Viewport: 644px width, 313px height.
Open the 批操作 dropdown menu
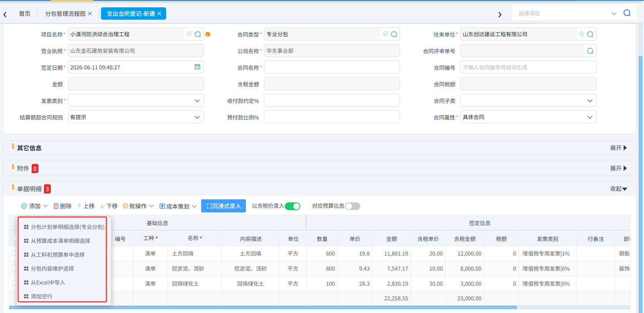pos(138,206)
